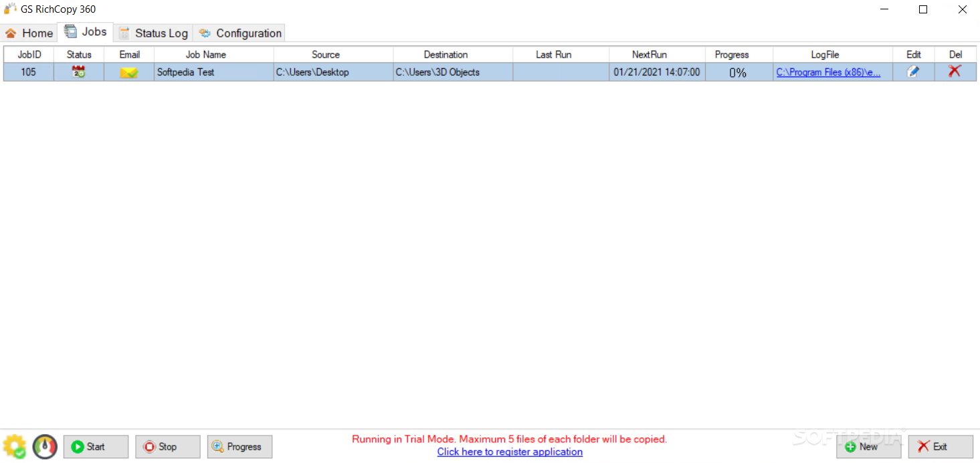Select the Jobs tab
The image size is (980, 463).
click(86, 32)
